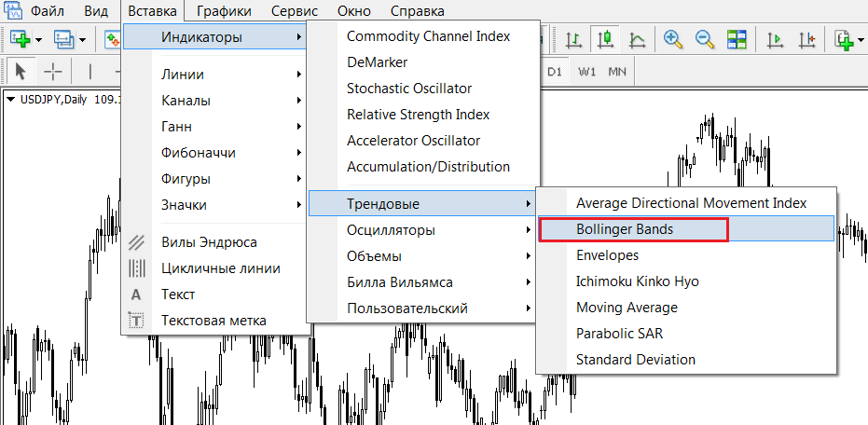Open the Графики menu

tap(224, 11)
